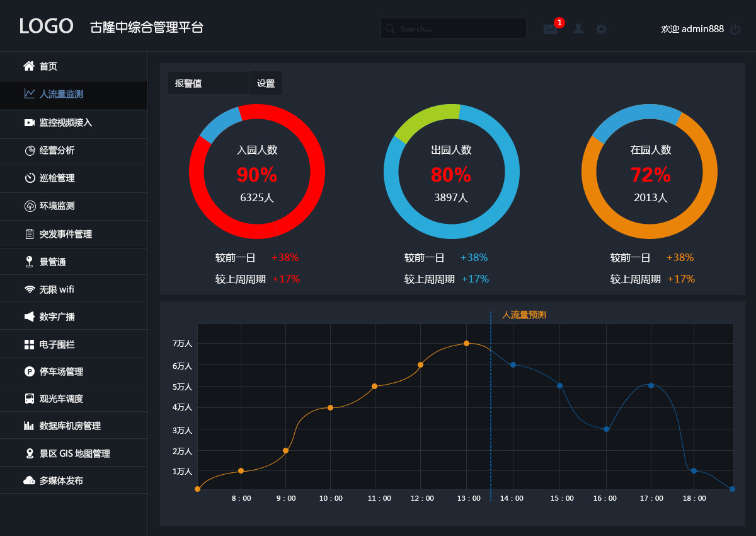Screen dimensions: 756x536
Task: Open the mail notifications envelope icon
Action: (x=550, y=29)
